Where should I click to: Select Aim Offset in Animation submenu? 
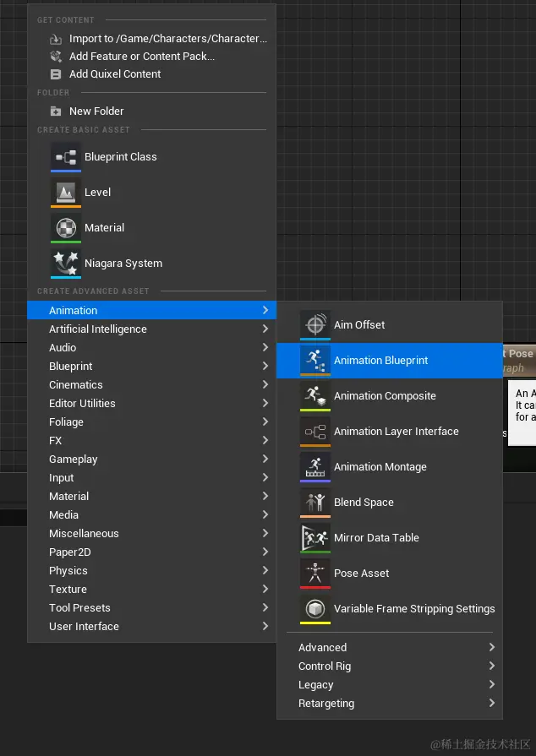[x=390, y=325]
